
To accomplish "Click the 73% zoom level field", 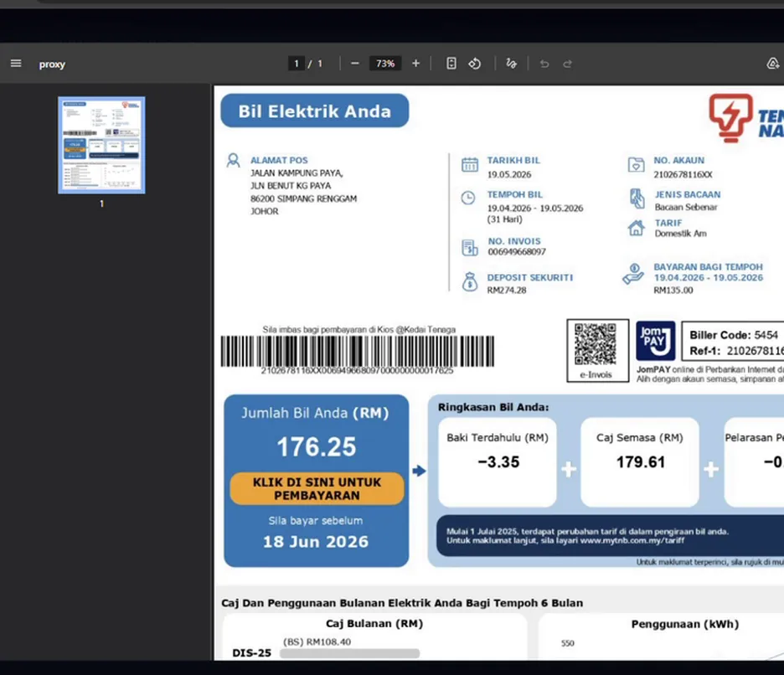I will (x=385, y=64).
